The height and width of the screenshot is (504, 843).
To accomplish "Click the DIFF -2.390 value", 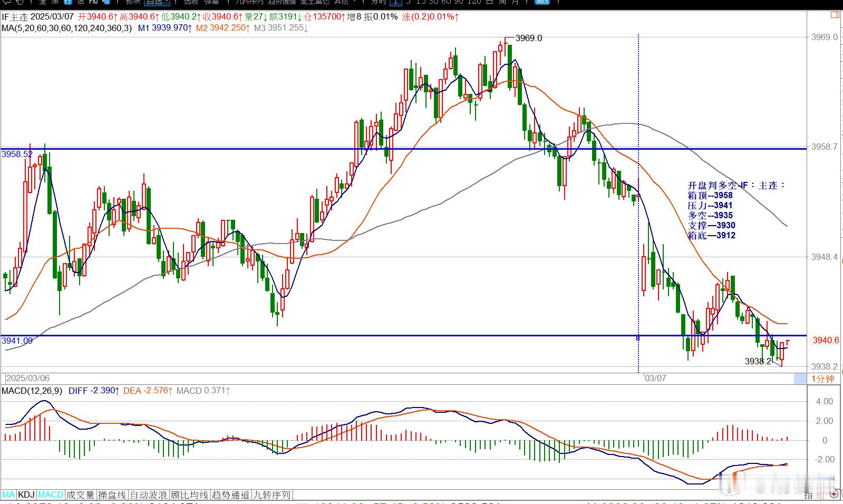I will click(x=94, y=391).
